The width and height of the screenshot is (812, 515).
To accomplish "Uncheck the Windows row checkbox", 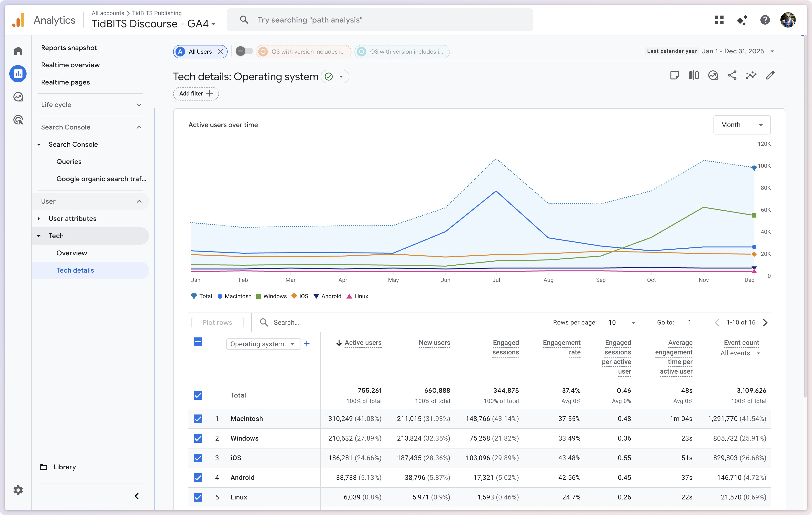I will point(198,438).
